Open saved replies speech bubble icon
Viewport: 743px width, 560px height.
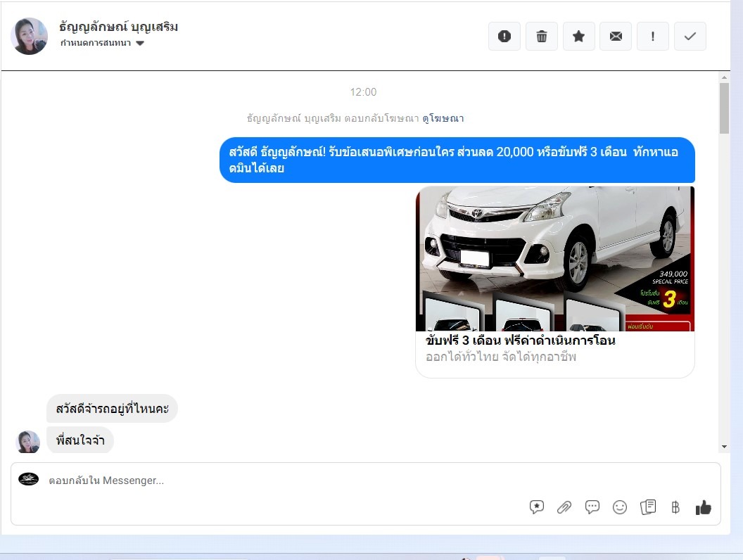pyautogui.click(x=592, y=507)
